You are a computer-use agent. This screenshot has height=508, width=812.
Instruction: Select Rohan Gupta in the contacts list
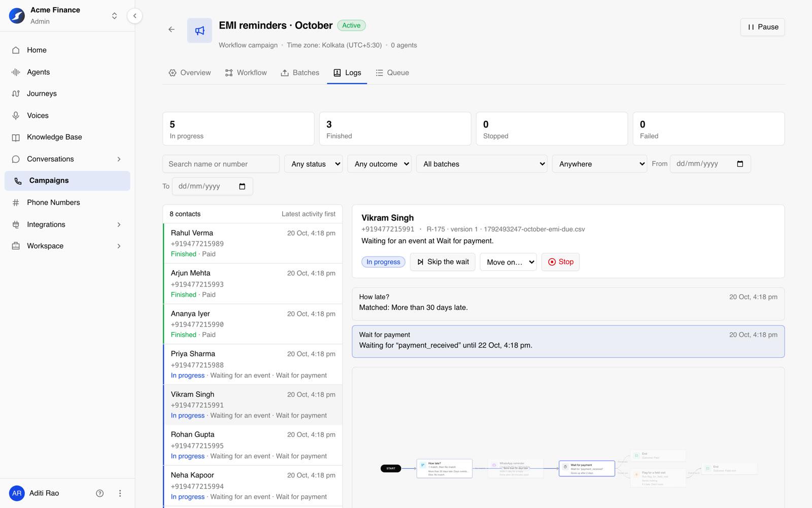coord(253,445)
